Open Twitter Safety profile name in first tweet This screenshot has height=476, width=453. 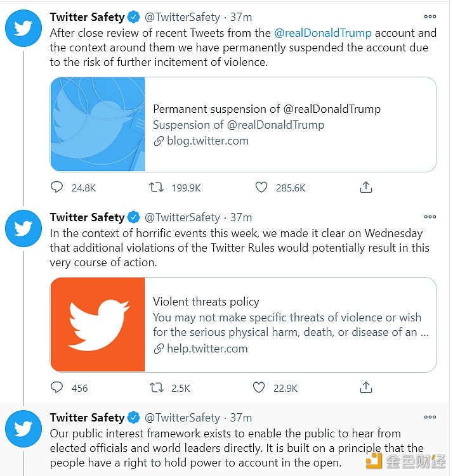click(x=87, y=17)
